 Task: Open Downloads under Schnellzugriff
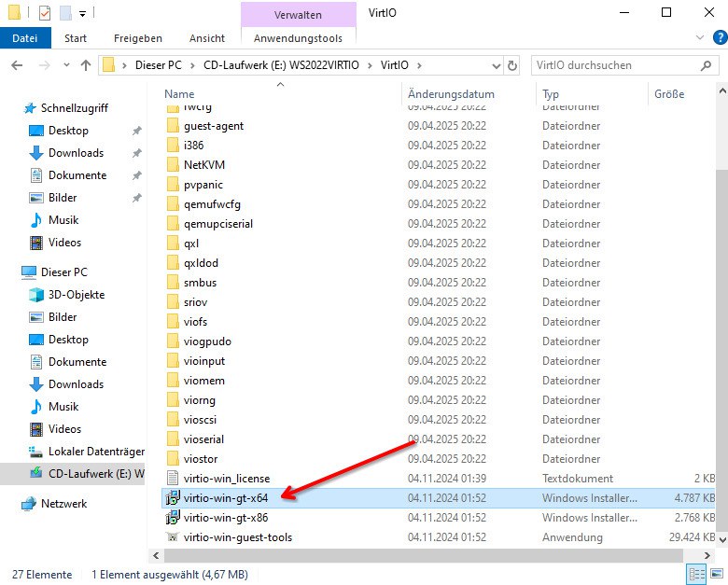click(76, 153)
